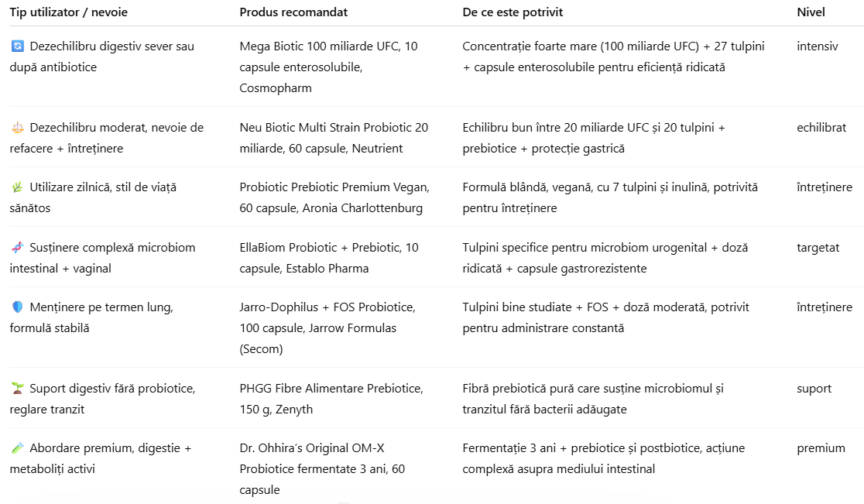
Task: Click the "Produs recomandat" column header
Action: pos(293,12)
